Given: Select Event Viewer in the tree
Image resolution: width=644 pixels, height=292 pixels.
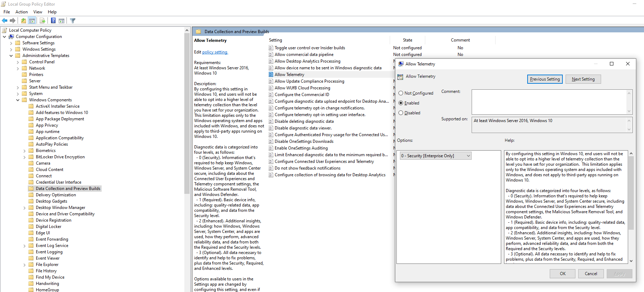Looking at the screenshot, I should pos(47,258).
